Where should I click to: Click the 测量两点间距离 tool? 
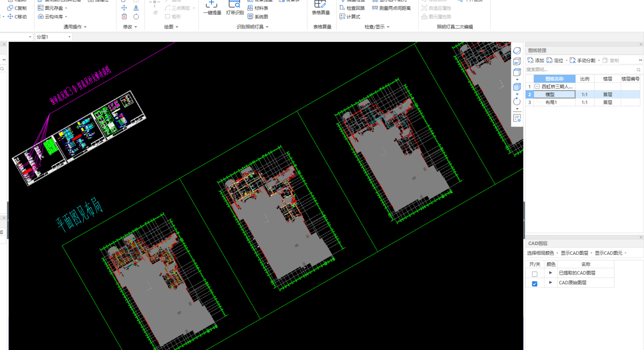(391, 8)
